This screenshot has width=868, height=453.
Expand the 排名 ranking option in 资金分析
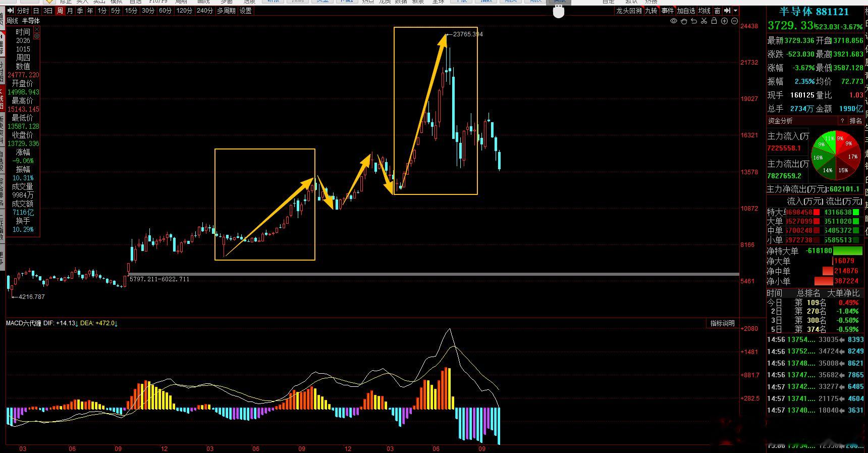(x=856, y=121)
